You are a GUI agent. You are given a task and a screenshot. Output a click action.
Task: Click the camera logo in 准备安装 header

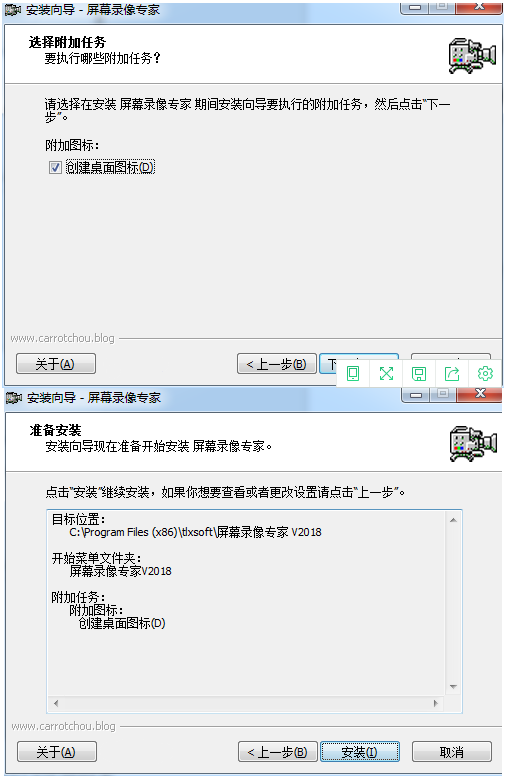tap(473, 444)
